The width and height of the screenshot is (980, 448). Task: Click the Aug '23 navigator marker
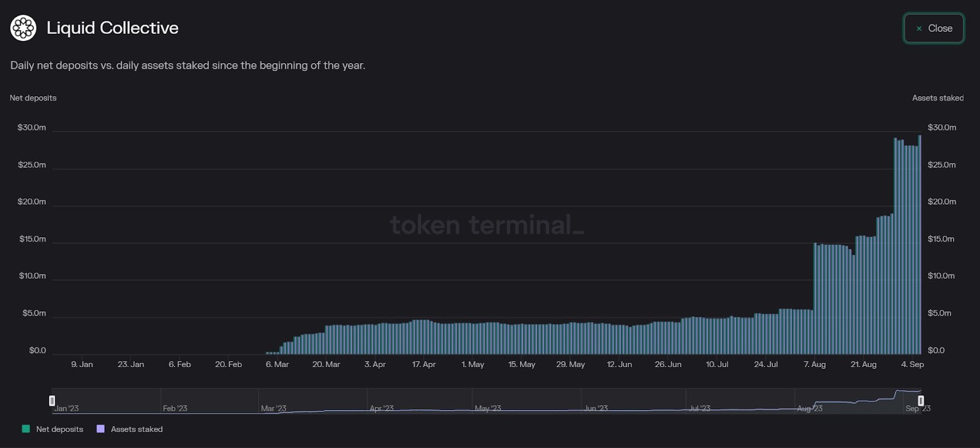click(810, 408)
